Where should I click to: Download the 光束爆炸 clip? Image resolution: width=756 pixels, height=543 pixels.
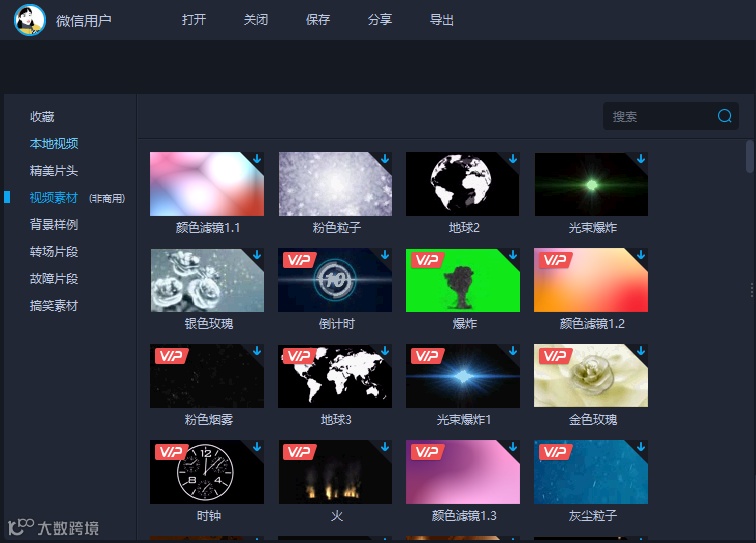641,159
